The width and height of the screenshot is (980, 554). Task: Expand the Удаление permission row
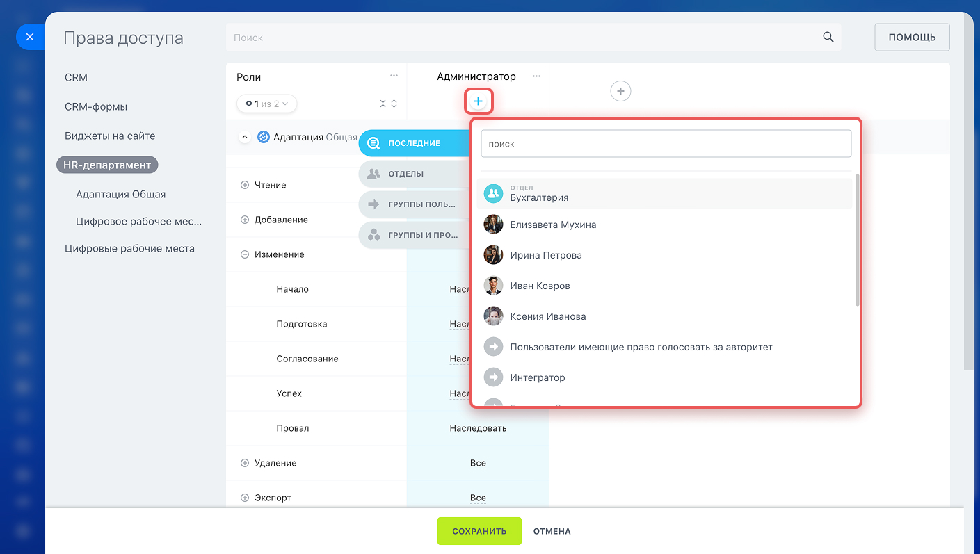(x=244, y=463)
